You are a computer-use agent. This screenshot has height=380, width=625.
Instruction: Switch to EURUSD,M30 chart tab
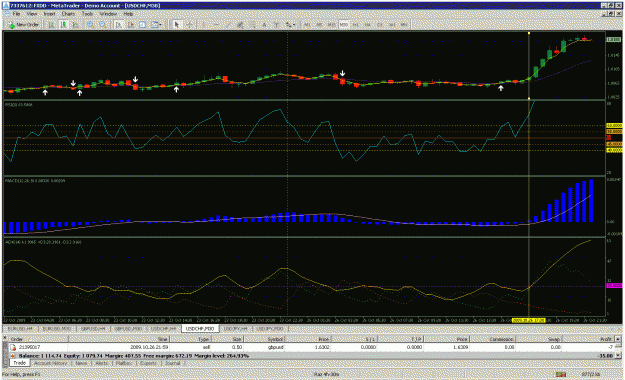click(57, 329)
